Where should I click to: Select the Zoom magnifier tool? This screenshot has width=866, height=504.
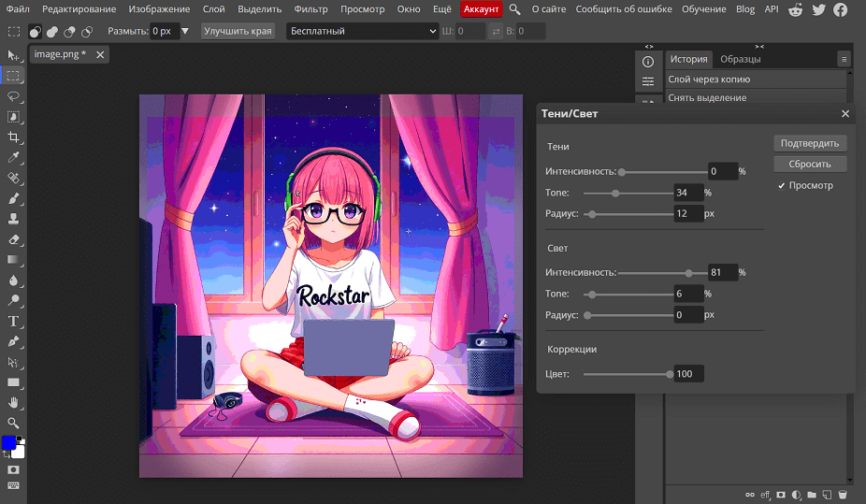[13, 423]
